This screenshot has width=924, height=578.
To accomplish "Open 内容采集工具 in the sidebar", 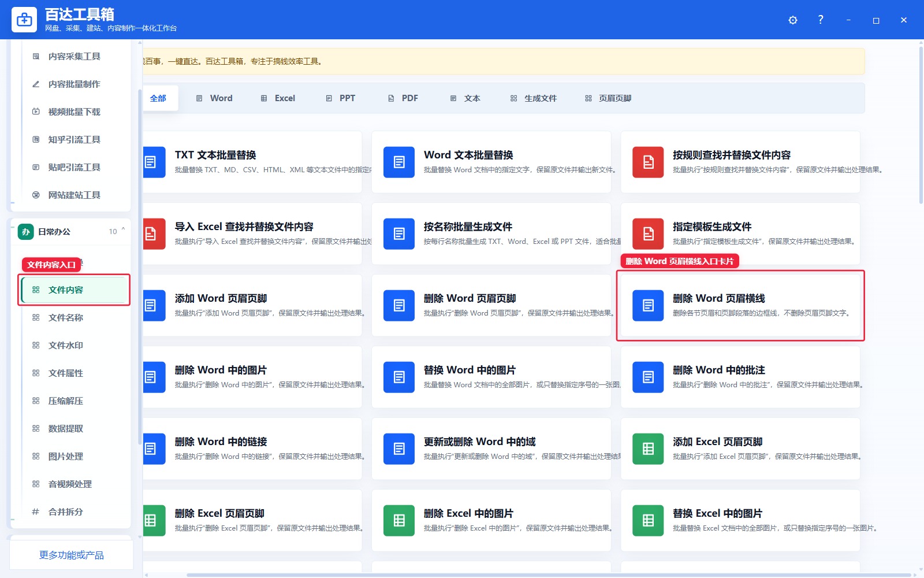I will pos(74,56).
